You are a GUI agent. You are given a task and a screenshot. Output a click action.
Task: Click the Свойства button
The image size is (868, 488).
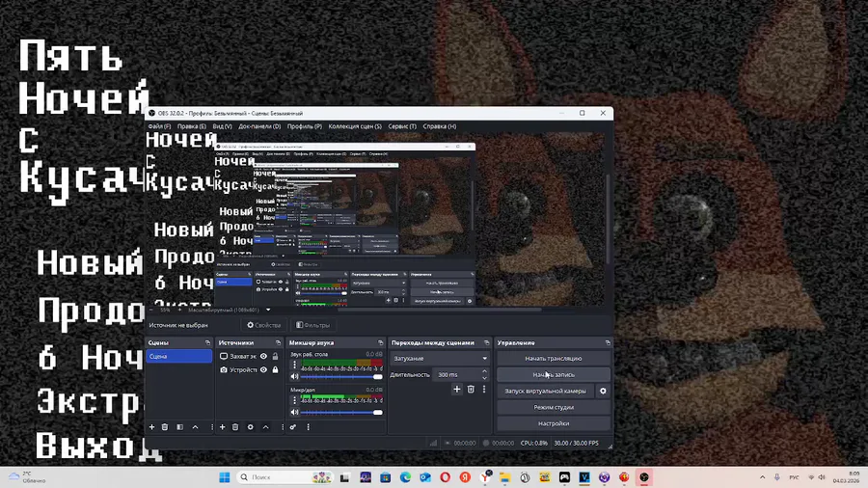point(263,325)
